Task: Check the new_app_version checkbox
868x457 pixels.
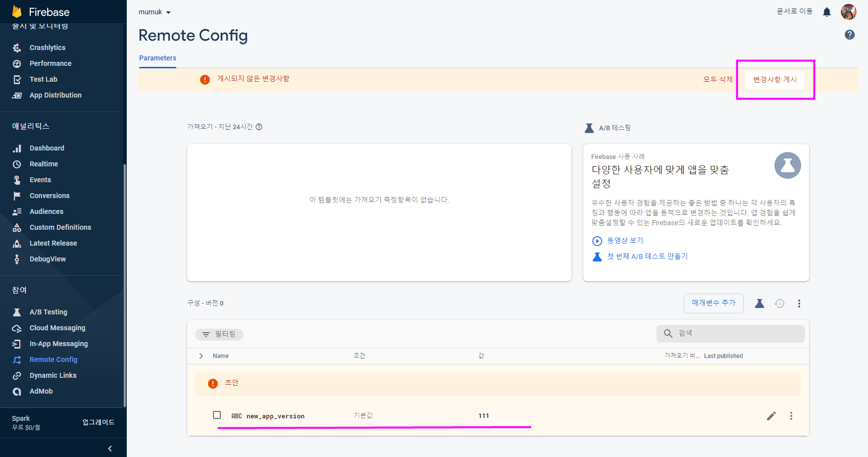Action: pyautogui.click(x=217, y=415)
